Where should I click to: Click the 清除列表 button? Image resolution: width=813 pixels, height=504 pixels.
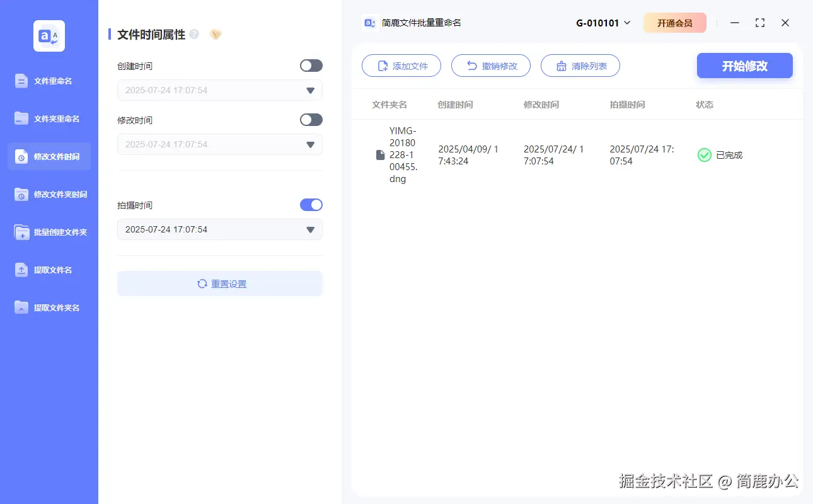click(x=580, y=66)
